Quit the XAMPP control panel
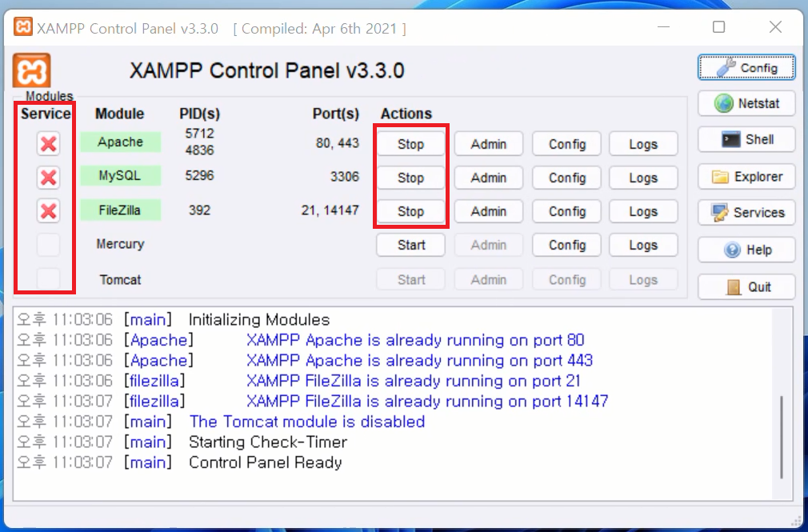Image resolution: width=808 pixels, height=532 pixels. (746, 287)
